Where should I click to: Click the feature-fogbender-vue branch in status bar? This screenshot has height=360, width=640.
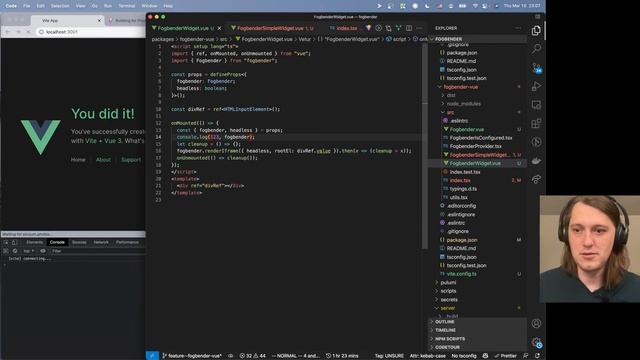(191, 356)
